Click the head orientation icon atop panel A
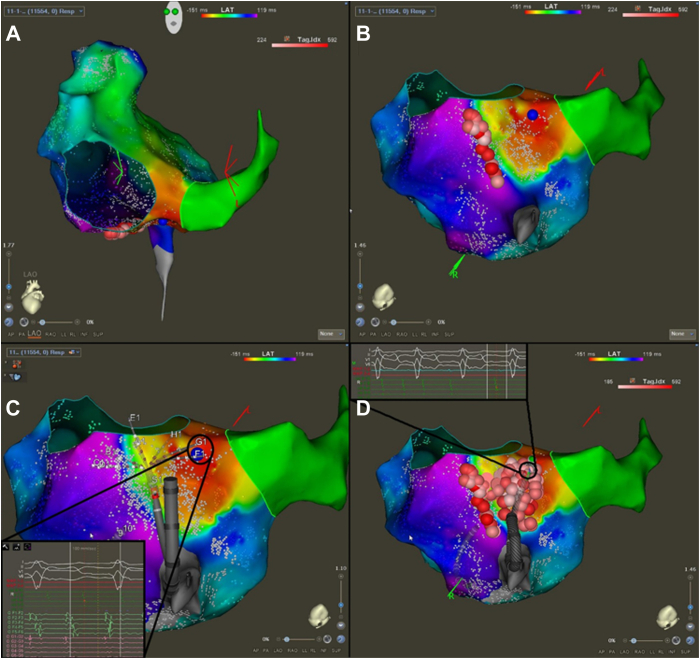Viewport: 700px width, 659px height. click(173, 18)
